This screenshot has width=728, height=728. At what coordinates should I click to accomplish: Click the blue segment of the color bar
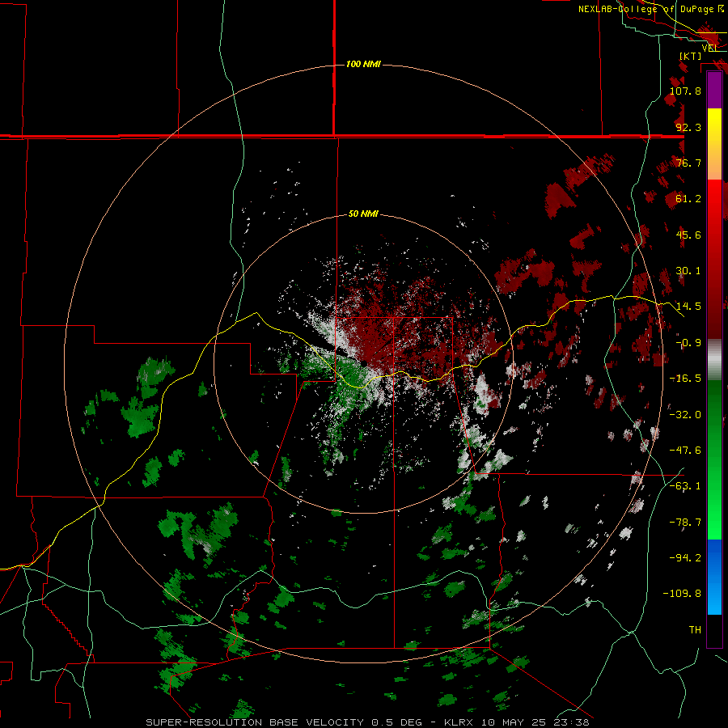pos(714,577)
